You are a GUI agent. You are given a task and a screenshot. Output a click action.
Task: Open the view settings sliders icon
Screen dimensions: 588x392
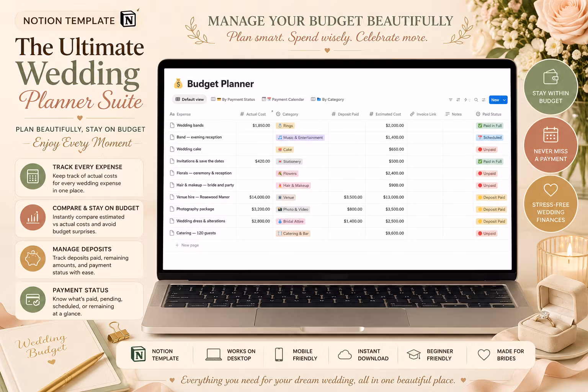point(484,100)
